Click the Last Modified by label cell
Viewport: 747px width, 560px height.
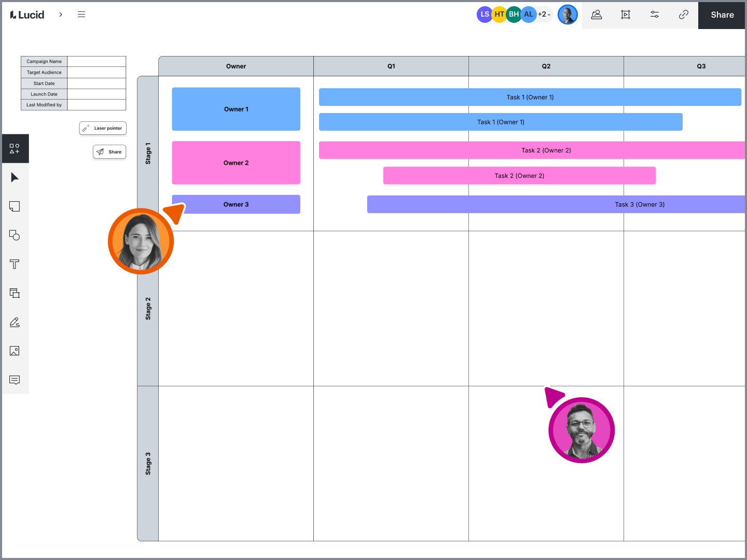[44, 105]
